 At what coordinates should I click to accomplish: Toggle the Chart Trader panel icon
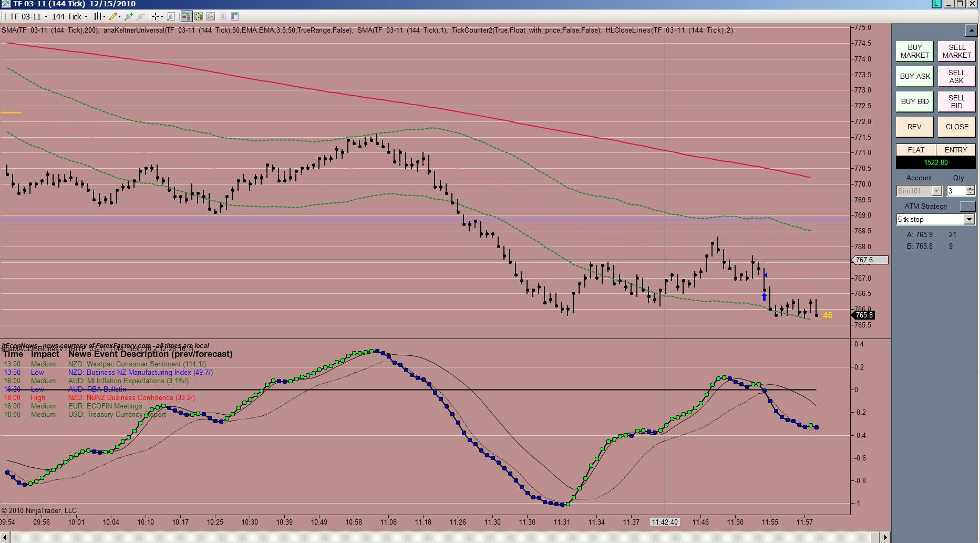tap(186, 16)
